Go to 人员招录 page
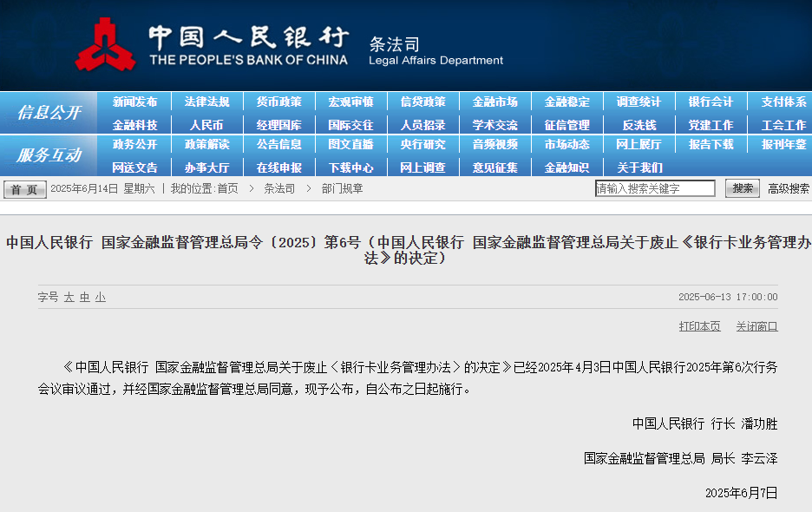812x512 pixels. pyautogui.click(x=422, y=126)
